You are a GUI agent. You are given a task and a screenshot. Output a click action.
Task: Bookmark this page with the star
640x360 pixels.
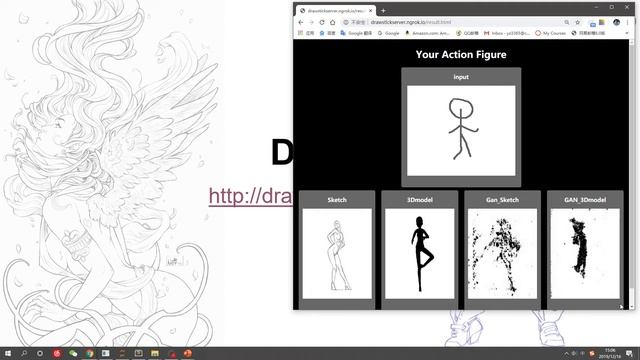[x=578, y=22]
